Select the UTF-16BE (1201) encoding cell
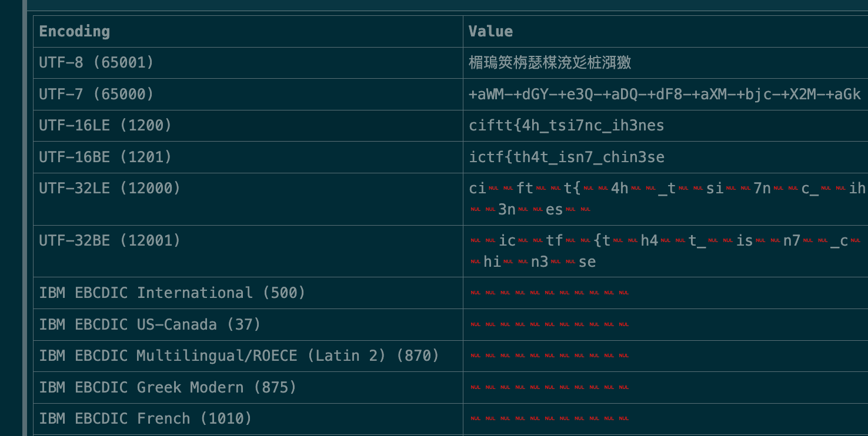Screen dimensions: 868x436 click(x=105, y=157)
